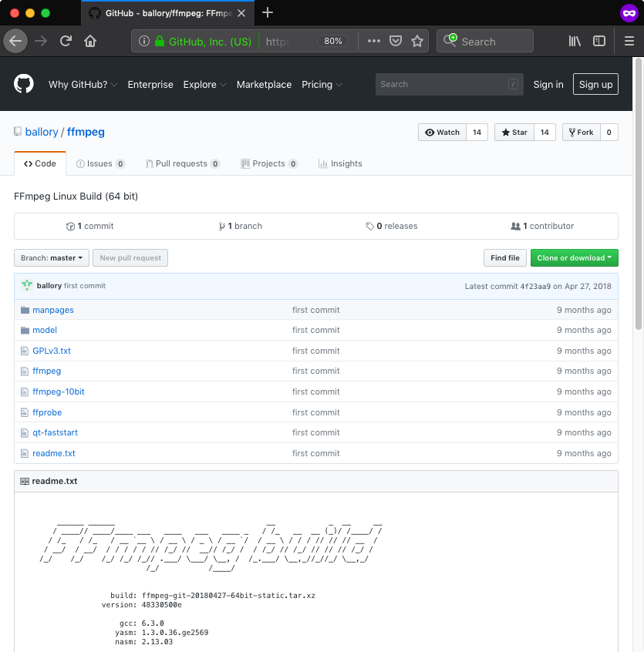Show site information icon in address bar

(x=144, y=41)
